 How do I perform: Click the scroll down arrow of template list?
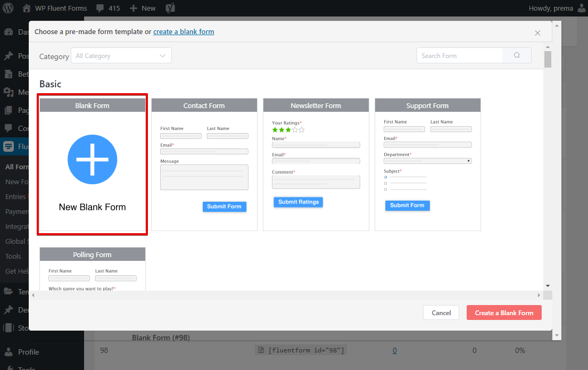[548, 286]
